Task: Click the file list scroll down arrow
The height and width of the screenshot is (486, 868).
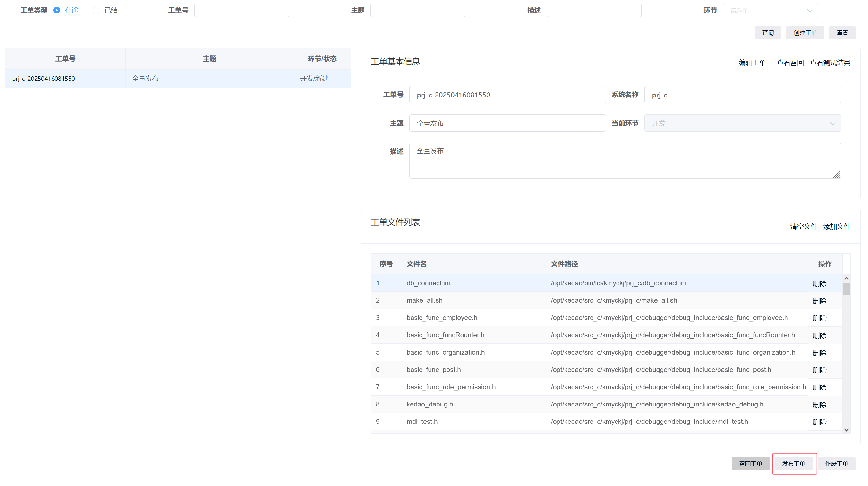Action: click(x=846, y=430)
